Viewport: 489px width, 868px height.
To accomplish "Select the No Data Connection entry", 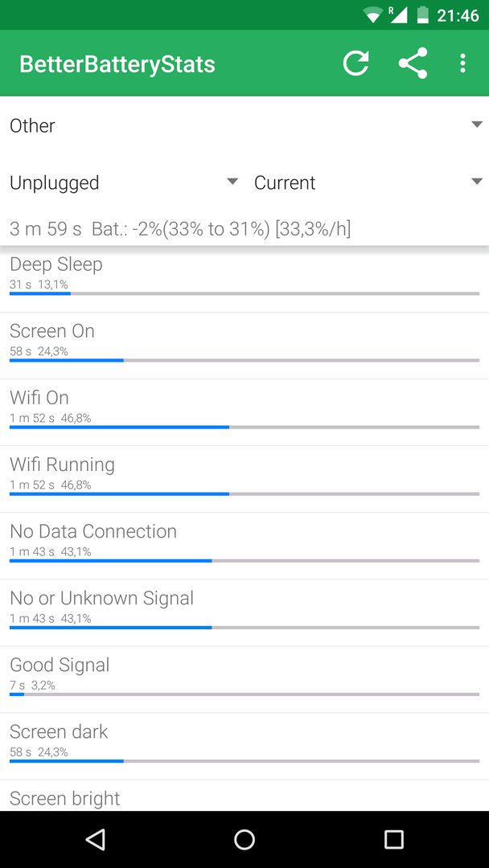I will 244,546.
